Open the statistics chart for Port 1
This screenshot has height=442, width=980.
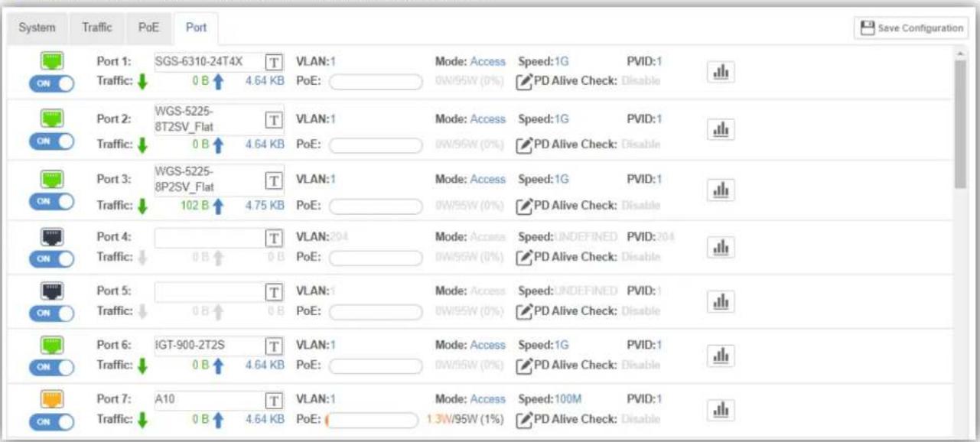point(720,71)
